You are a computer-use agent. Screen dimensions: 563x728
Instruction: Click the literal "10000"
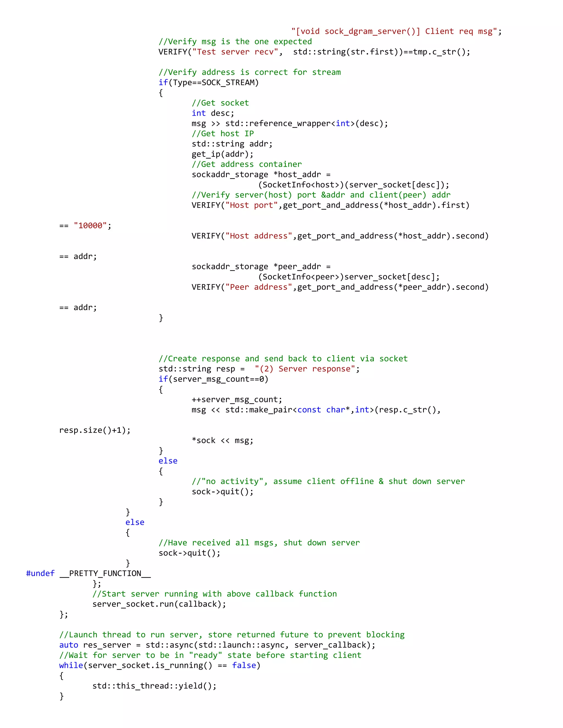coord(90,226)
